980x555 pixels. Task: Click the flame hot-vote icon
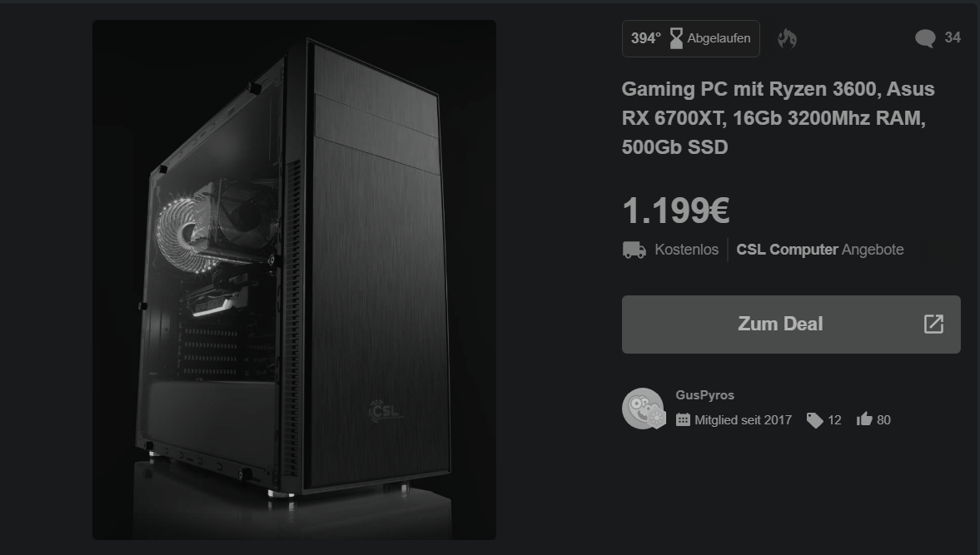pos(787,39)
